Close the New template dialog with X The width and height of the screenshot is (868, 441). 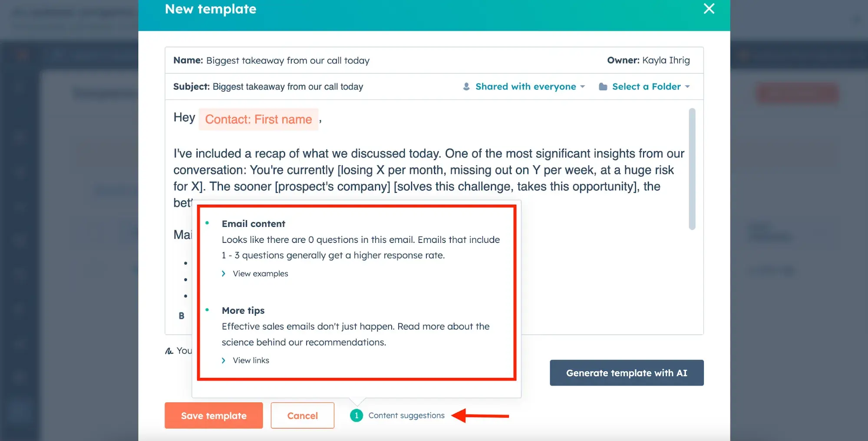point(709,9)
